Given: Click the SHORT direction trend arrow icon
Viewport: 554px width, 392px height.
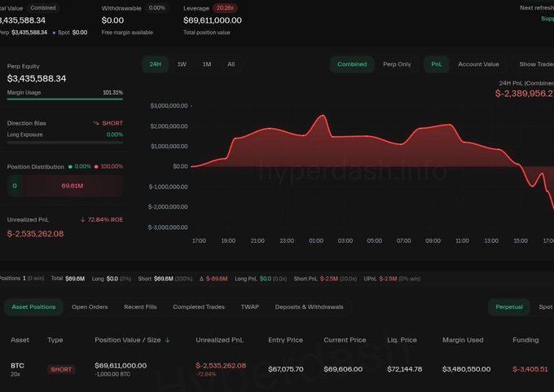Looking at the screenshot, I should tap(95, 123).
